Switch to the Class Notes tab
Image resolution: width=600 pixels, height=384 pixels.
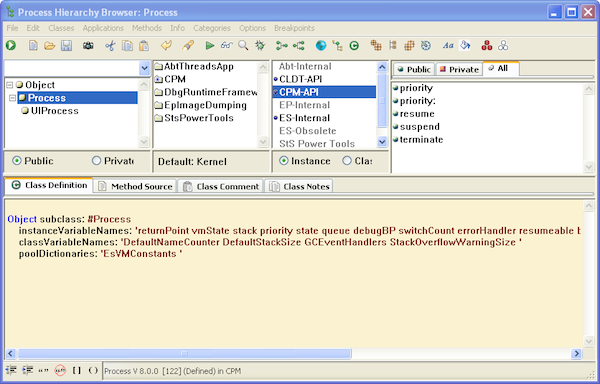pyautogui.click(x=298, y=186)
